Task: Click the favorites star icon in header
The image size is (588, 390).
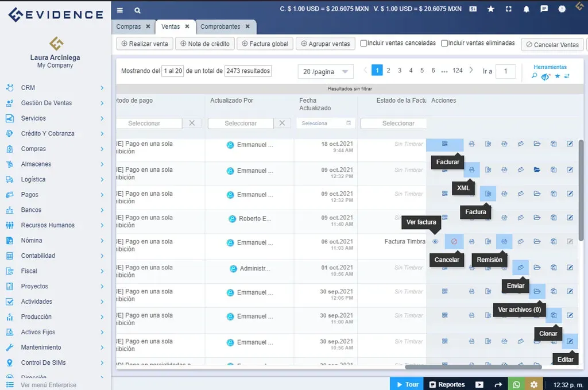Action: tap(490, 9)
